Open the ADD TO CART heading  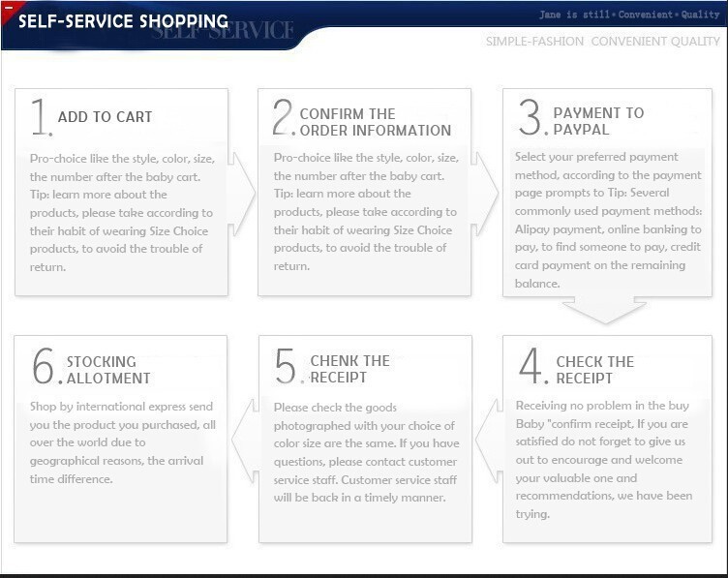105,117
